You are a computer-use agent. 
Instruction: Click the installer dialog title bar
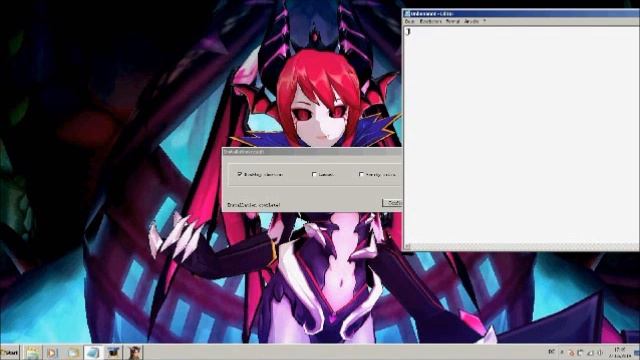[312, 152]
